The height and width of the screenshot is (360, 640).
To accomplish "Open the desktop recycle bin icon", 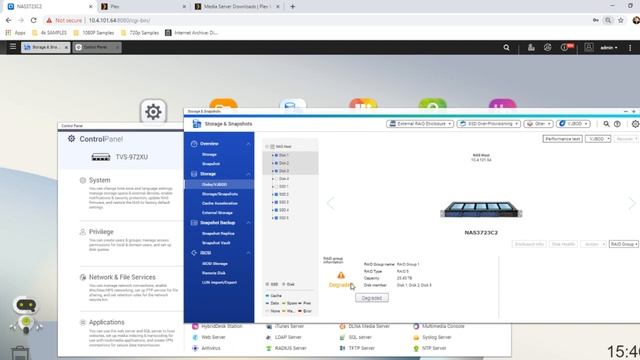I will click(20, 353).
